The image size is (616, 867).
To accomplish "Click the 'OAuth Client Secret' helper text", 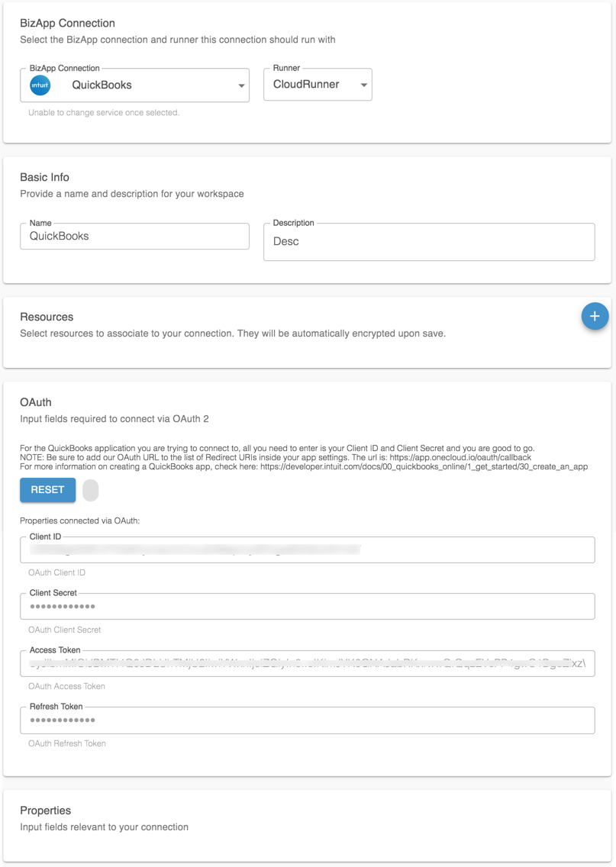I will [x=65, y=630].
